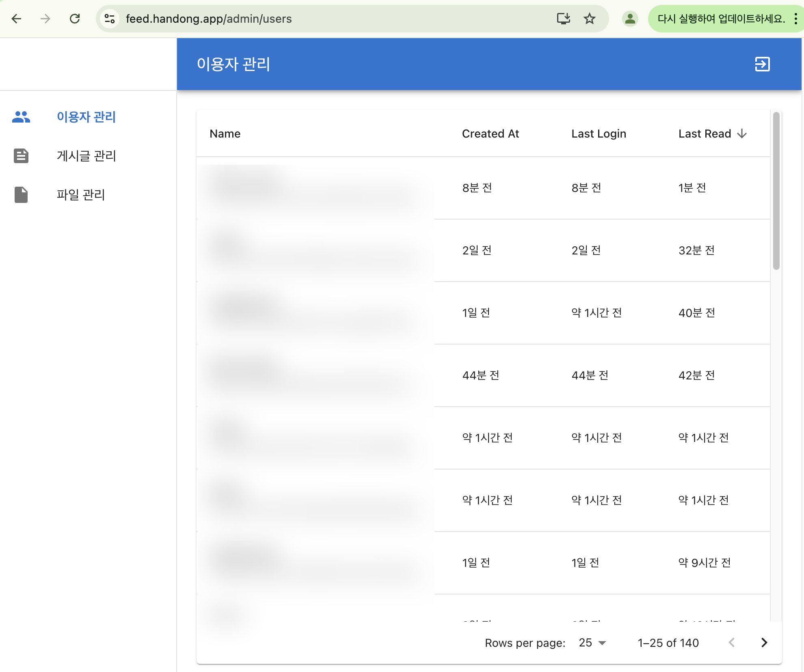This screenshot has height=672, width=804.
Task: Click the install app icon in address bar
Action: [x=563, y=19]
